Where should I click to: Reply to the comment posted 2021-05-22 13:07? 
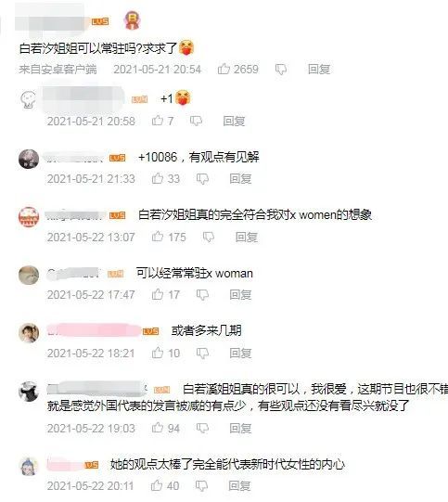(247, 237)
